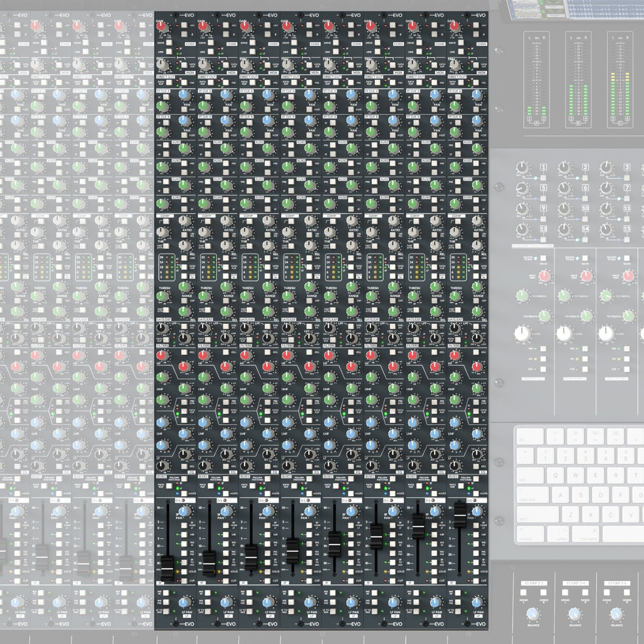Toggle HF BELL button on third highlighted strip
Viewport: 644px width, 644px height.
tap(268, 352)
